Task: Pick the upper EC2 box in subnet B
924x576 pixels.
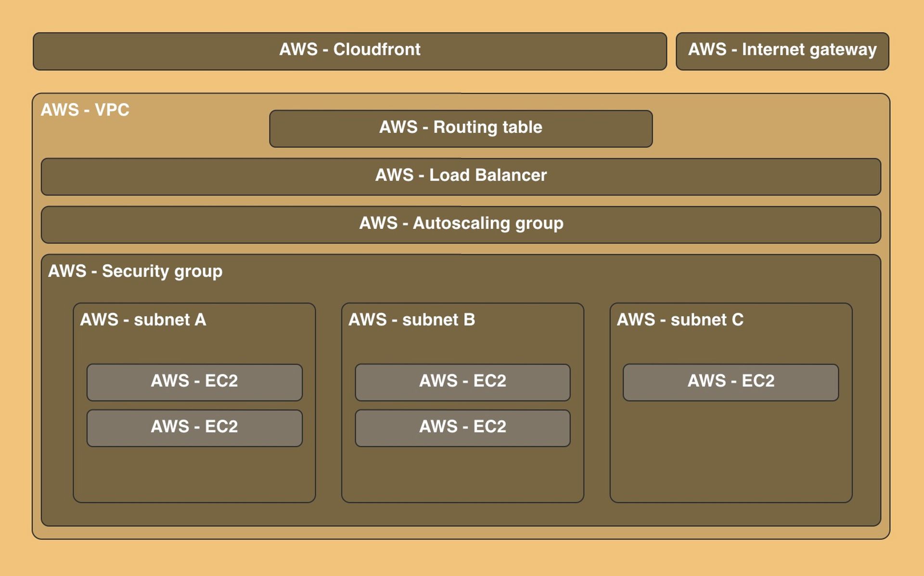Action: (462, 382)
